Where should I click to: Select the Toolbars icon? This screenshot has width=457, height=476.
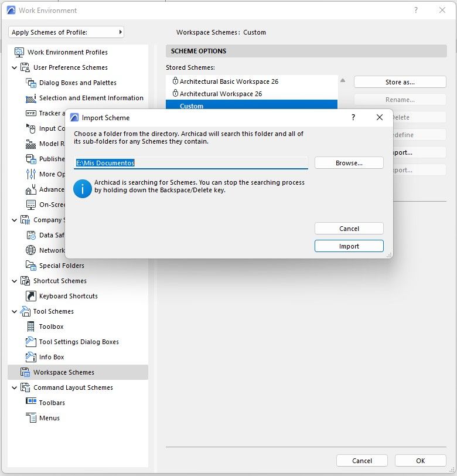[31, 402]
